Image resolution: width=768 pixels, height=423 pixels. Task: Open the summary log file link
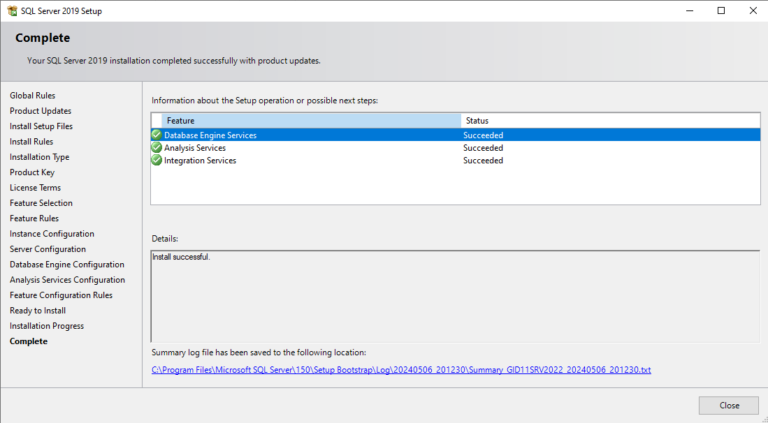401,370
